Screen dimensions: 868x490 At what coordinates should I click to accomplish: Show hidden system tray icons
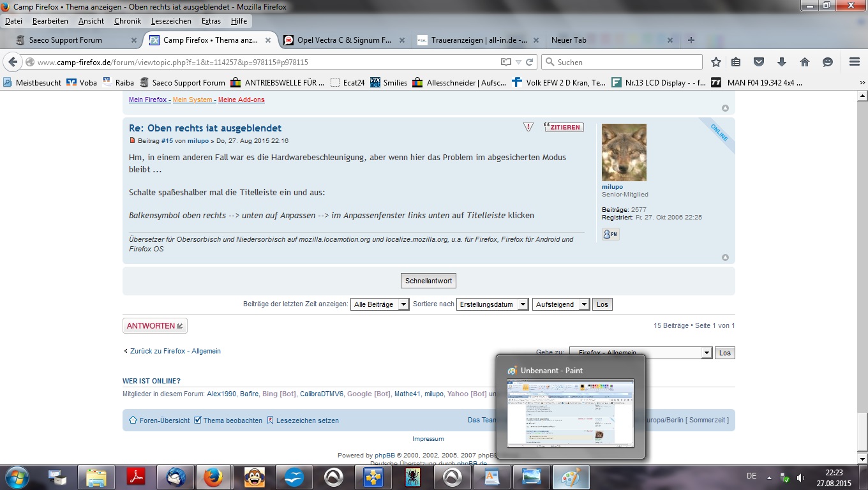tap(769, 478)
